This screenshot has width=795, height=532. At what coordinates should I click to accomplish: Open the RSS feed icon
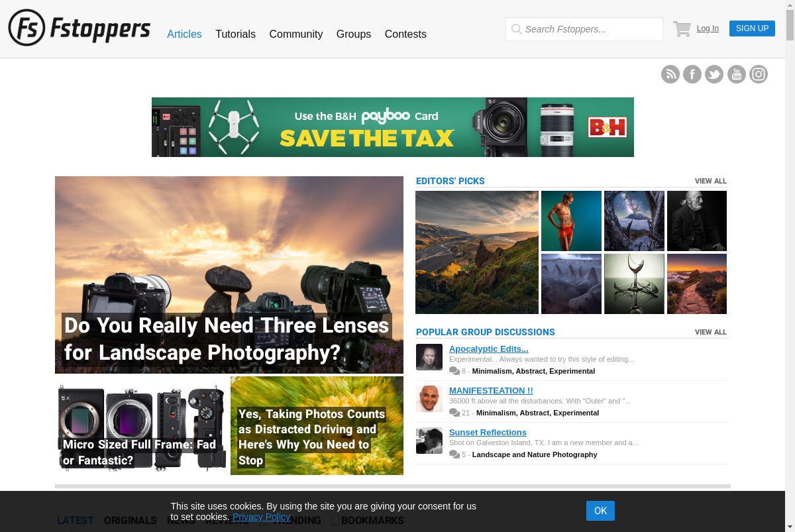(670, 74)
